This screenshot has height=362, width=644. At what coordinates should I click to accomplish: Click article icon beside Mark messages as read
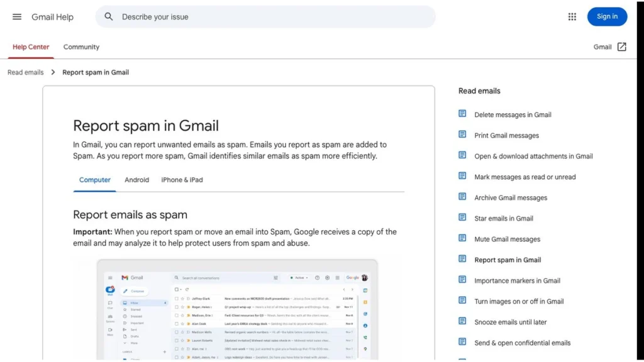point(462,176)
